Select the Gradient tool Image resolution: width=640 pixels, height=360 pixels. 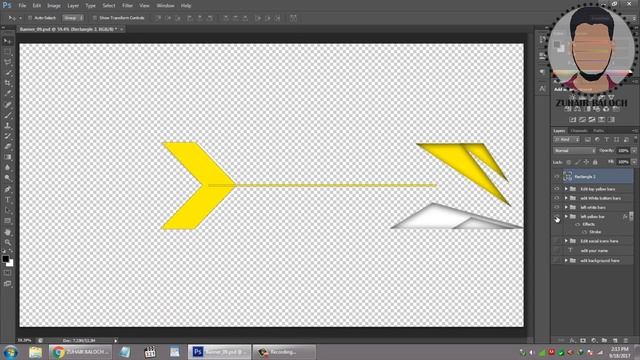coord(7,157)
